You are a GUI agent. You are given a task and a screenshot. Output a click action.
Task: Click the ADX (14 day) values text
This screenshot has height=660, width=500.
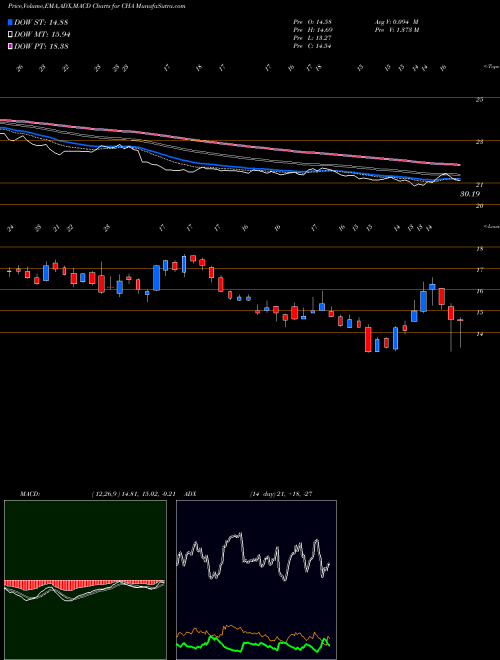[281, 493]
